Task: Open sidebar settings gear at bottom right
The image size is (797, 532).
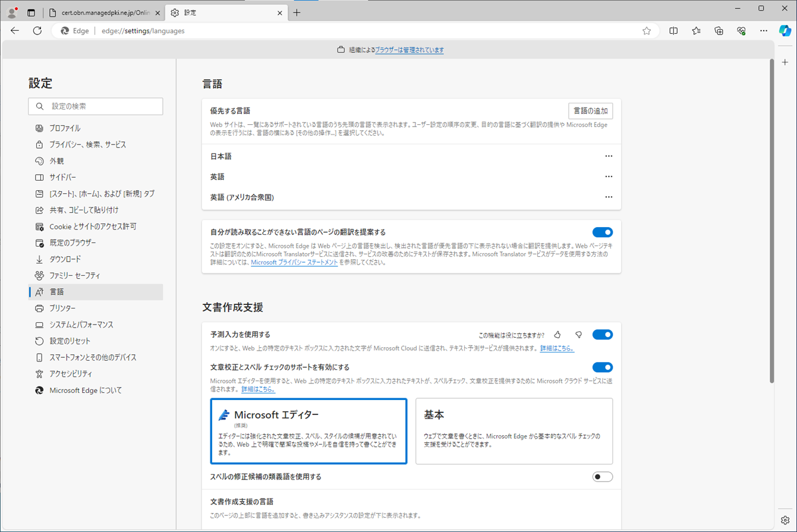Action: point(785,520)
